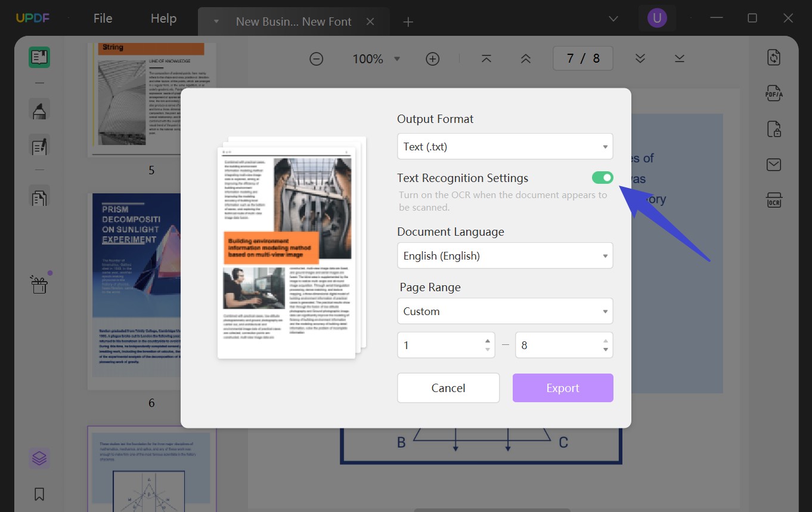
Task: Show document bookmarks
Action: (x=39, y=494)
